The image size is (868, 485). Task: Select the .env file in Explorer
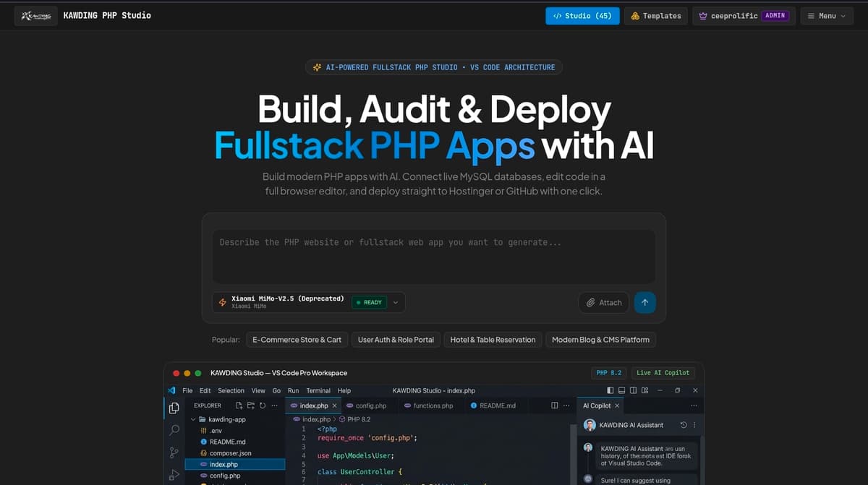tap(235, 431)
